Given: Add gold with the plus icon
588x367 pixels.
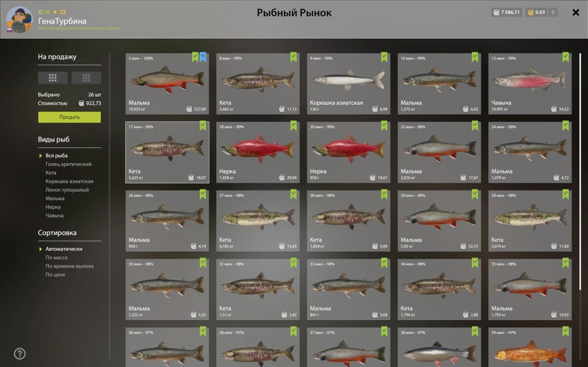Looking at the screenshot, I should 553,12.
